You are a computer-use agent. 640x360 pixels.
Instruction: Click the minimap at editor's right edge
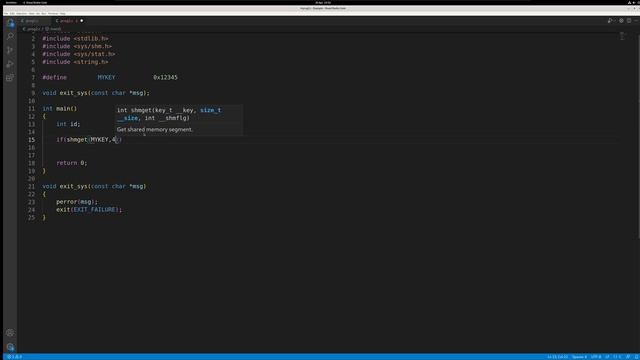[x=623, y=36]
